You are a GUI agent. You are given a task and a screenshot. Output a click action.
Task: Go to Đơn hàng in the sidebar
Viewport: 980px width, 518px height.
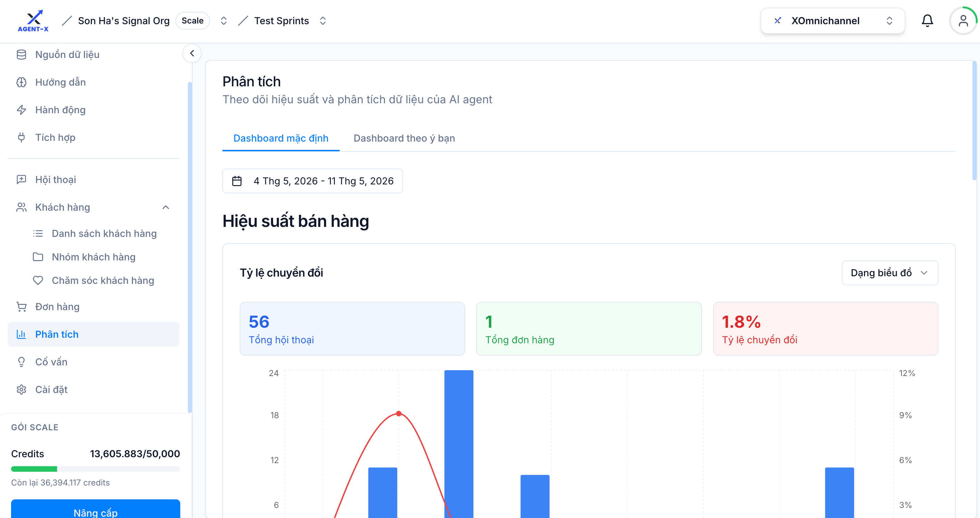94,307
